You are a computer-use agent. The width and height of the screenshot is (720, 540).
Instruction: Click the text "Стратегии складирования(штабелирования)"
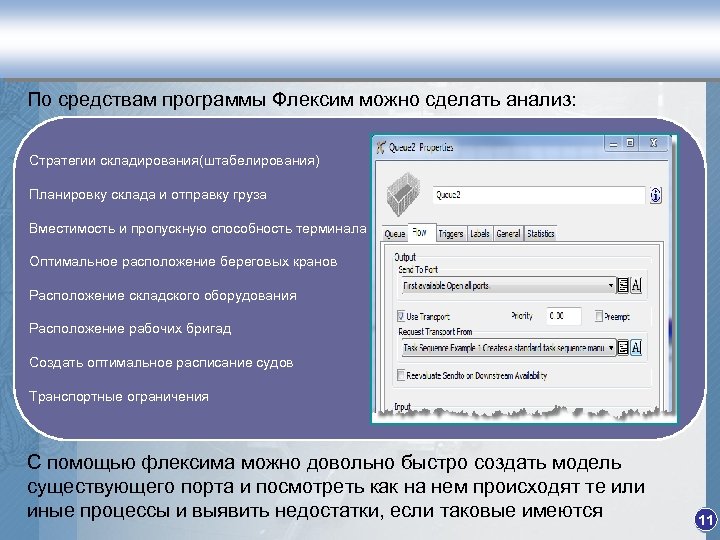pyautogui.click(x=174, y=161)
